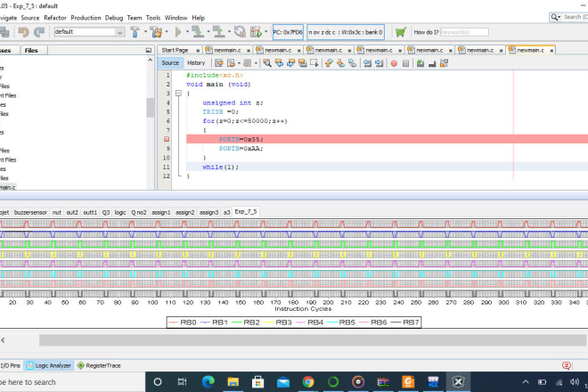Expand the dropdown arrow beside Clean and Build
This screenshot has width=588, height=392.
(167, 31)
